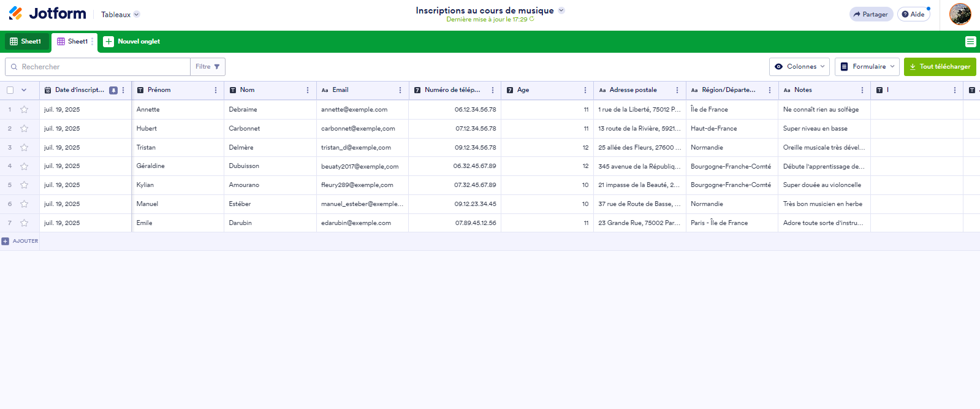
Task: Focus the Rechercher search field
Action: pyautogui.click(x=98, y=67)
